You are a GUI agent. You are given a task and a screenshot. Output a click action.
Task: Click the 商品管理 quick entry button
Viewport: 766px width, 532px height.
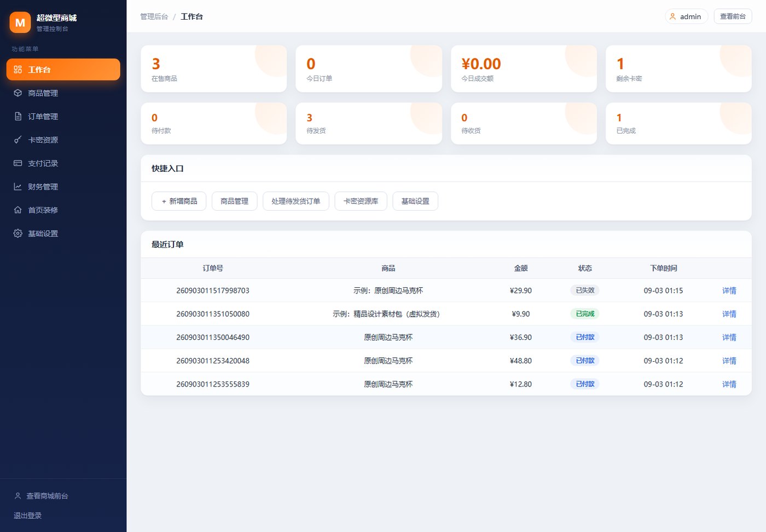[235, 201]
